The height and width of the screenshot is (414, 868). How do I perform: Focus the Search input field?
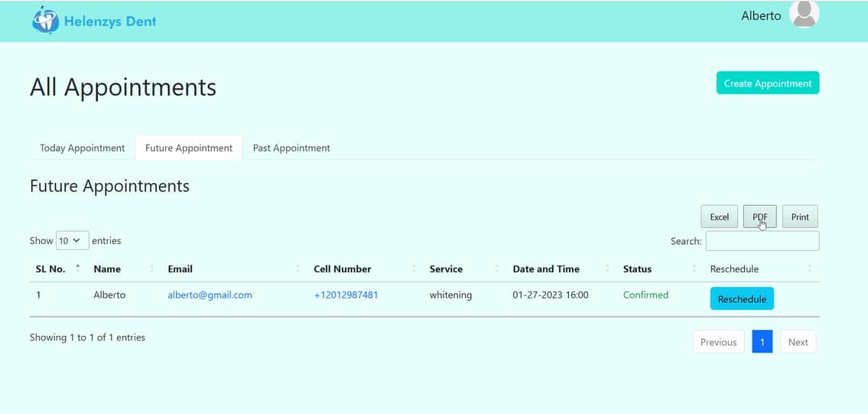762,241
